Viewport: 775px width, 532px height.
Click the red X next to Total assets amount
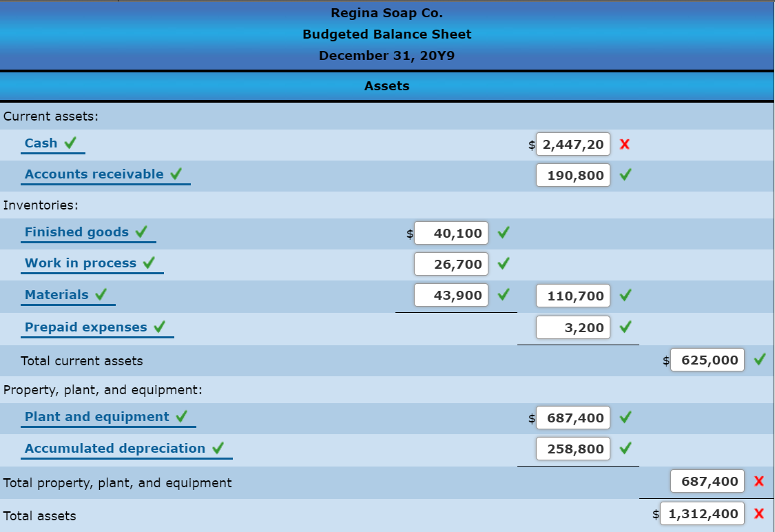click(760, 514)
